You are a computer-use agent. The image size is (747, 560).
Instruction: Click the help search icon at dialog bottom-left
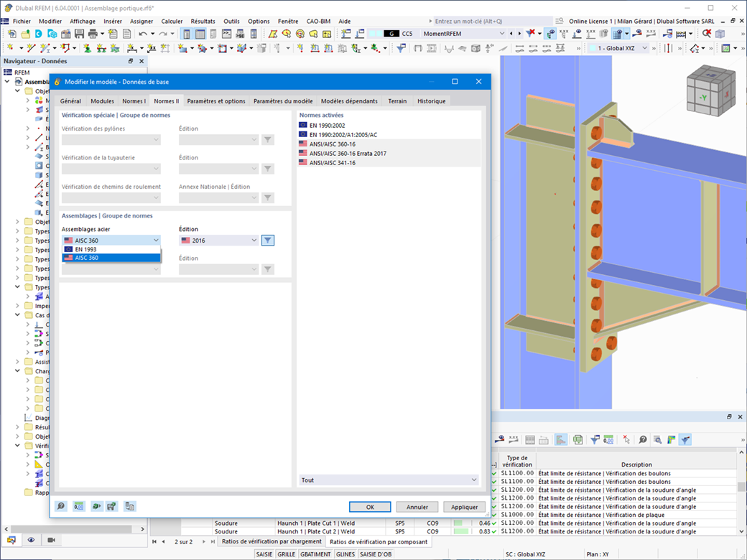[x=61, y=506]
